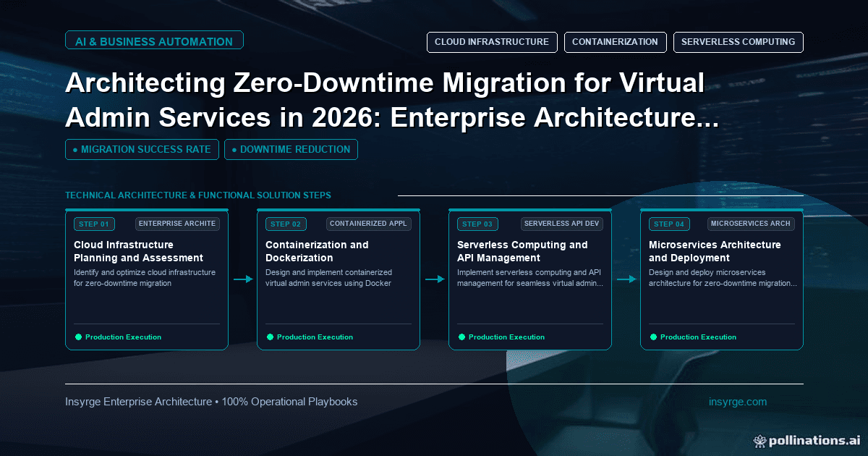868x456 pixels.
Task: Click the STEP 02 badge
Action: (x=286, y=224)
